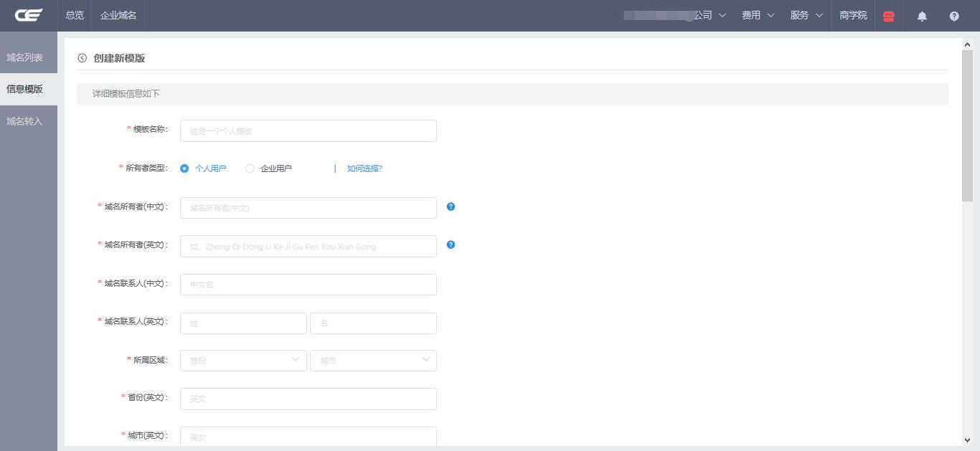Click the 创建新模版 heading text

[x=119, y=58]
